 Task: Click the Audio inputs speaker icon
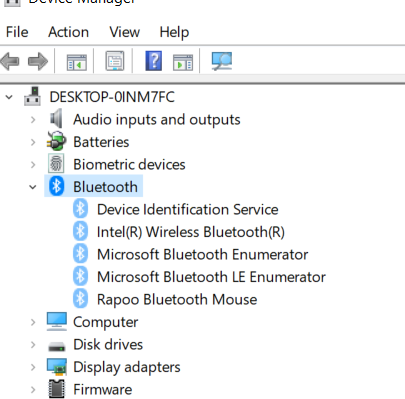pos(56,118)
